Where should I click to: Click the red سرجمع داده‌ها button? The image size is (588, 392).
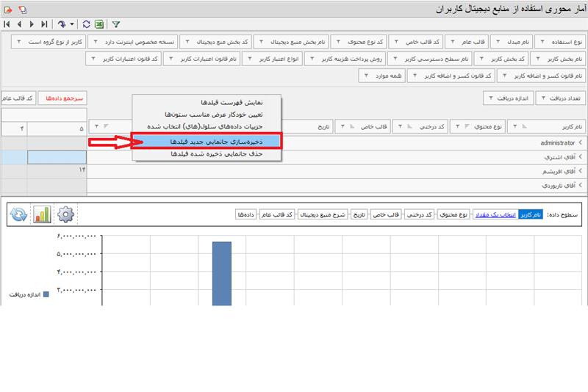pos(65,98)
